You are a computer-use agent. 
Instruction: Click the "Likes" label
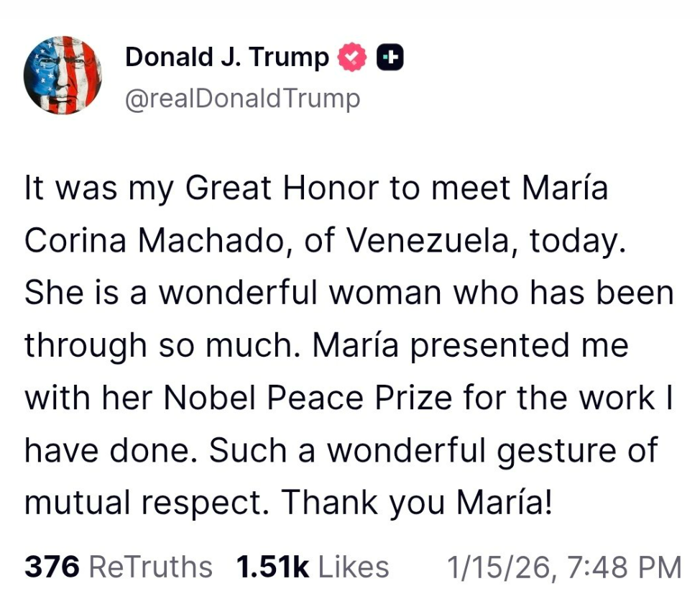[353, 567]
